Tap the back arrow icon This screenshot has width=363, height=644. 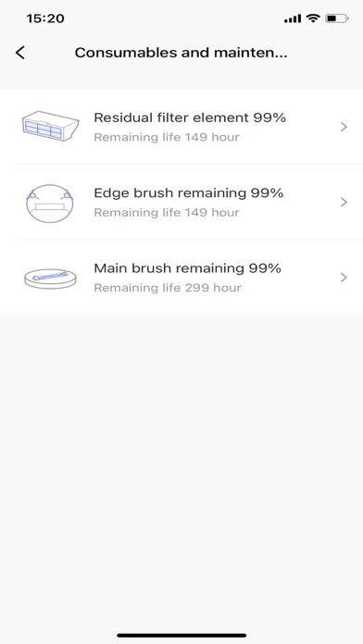click(x=20, y=53)
